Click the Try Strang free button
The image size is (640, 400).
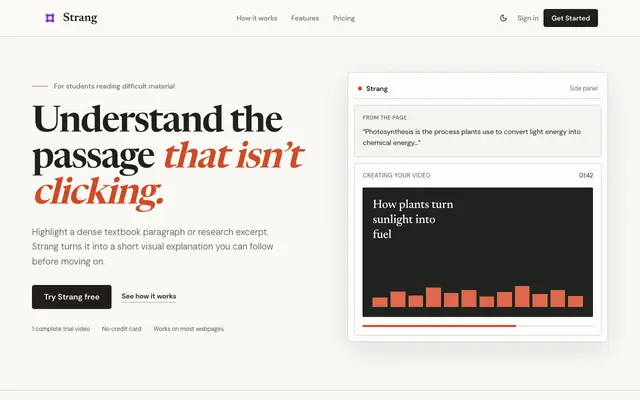pos(72,297)
